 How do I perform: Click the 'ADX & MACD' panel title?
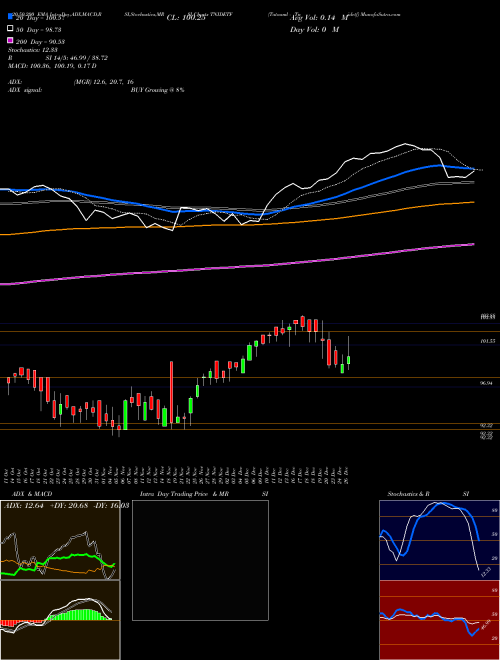pos(32,494)
